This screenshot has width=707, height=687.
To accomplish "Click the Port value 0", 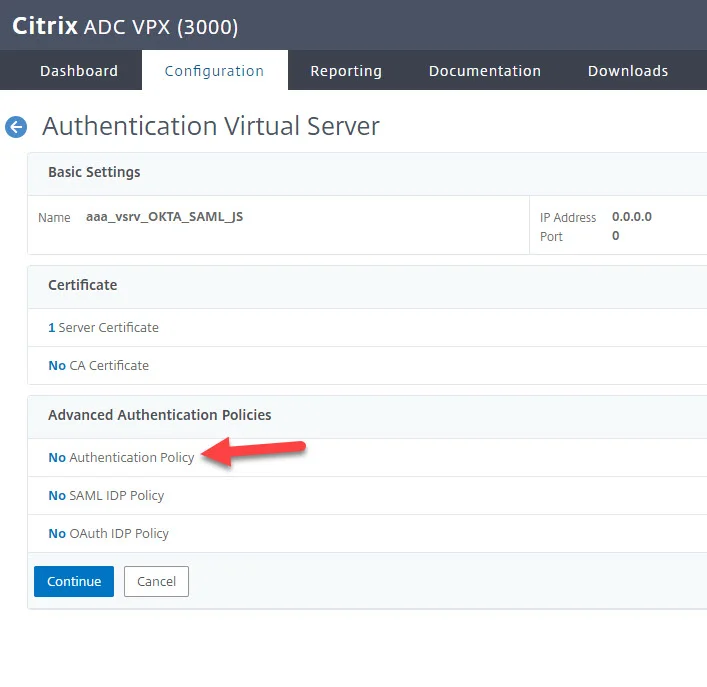I will [615, 236].
